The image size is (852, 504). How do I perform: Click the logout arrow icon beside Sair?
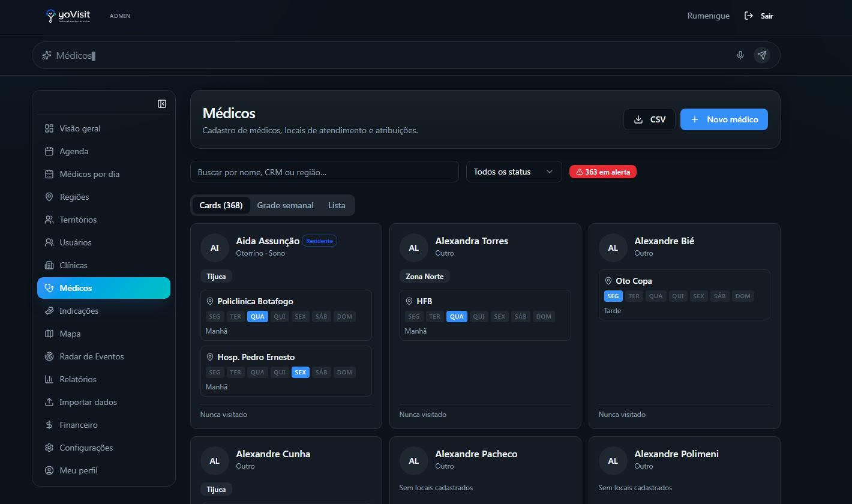point(749,16)
